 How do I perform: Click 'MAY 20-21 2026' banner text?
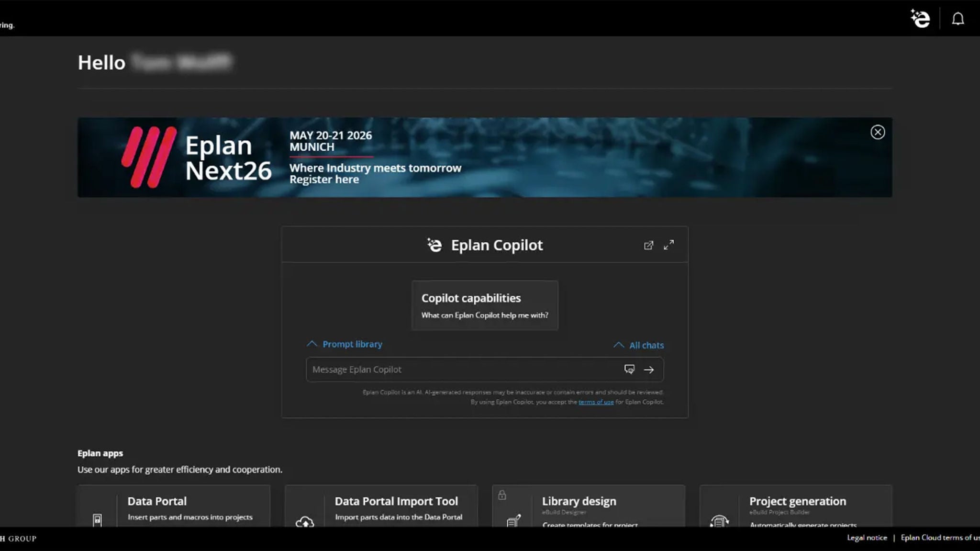pos(331,135)
